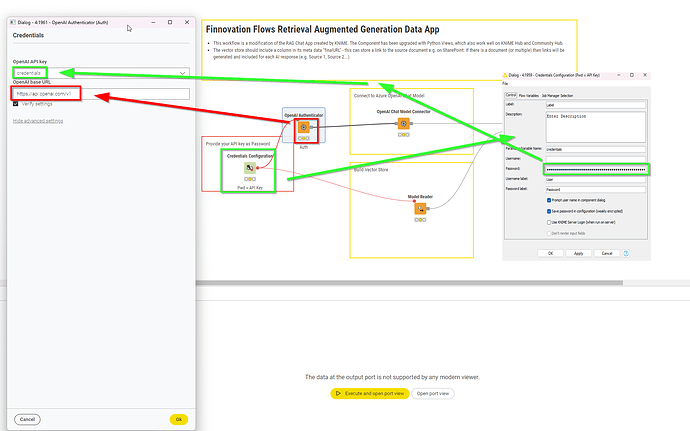Select the Model Reader node icon
The height and width of the screenshot is (431, 690).
(420, 208)
